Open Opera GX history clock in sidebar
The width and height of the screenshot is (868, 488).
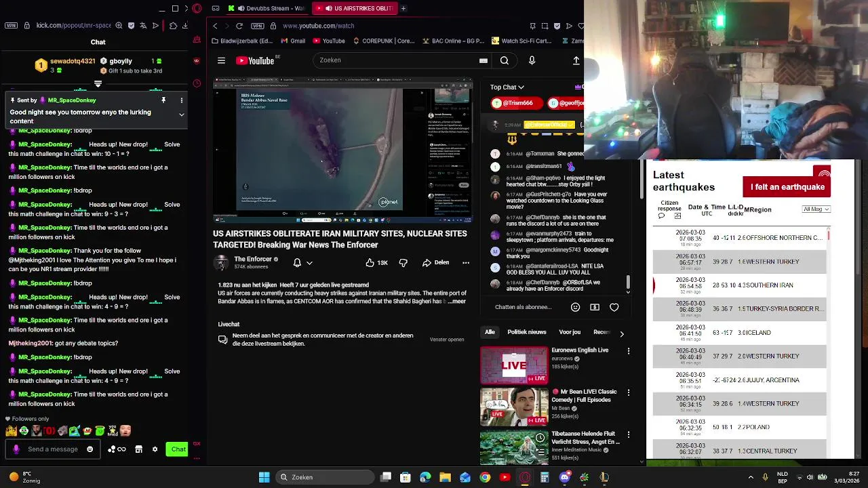197,83
